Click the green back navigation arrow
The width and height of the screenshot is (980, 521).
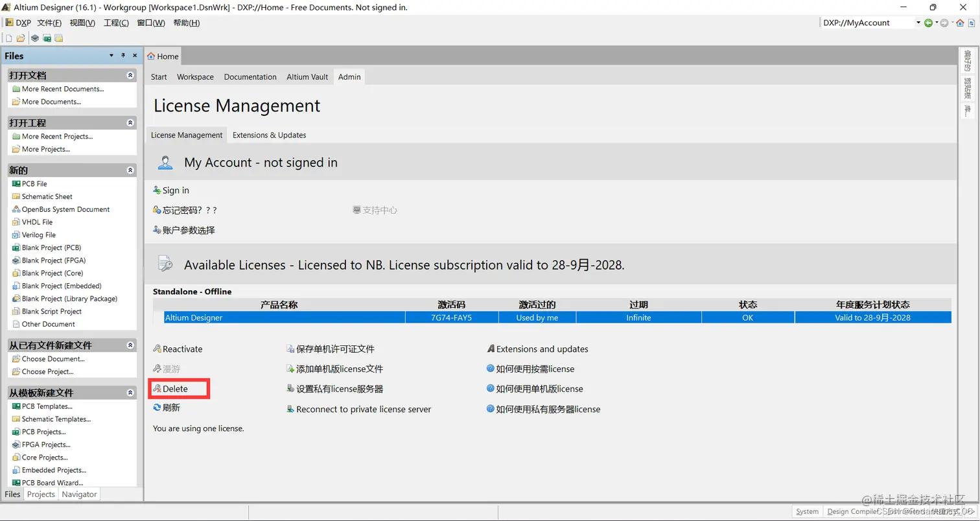click(x=928, y=23)
